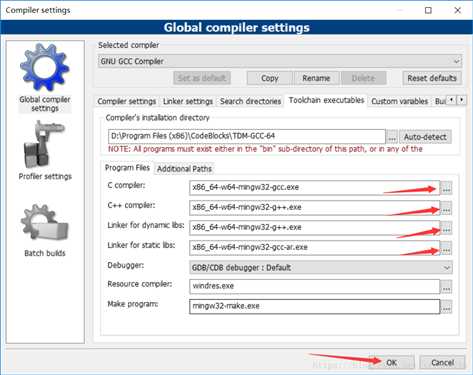Image resolution: width=473 pixels, height=375 pixels.
Task: Open Batch builds gear icon
Action: click(x=44, y=222)
